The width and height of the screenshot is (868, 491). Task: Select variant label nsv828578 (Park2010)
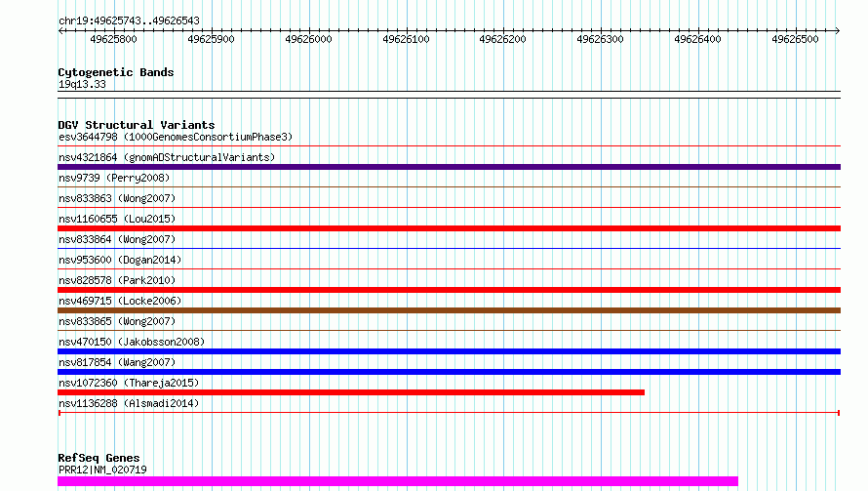click(x=117, y=280)
